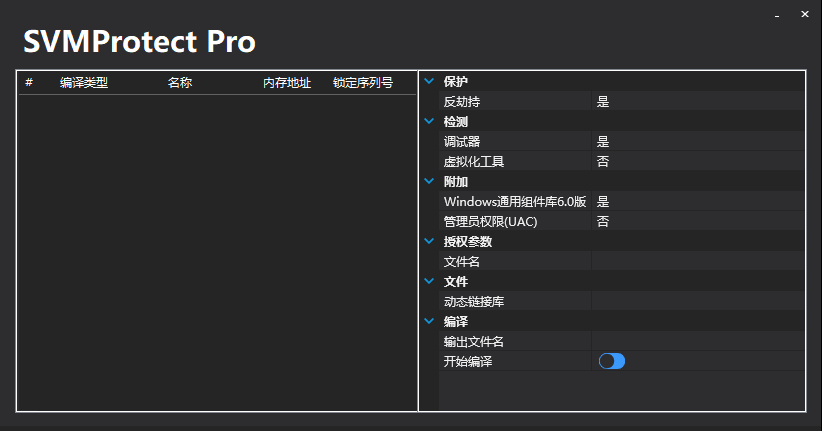Click the 输出文件名 input field
Viewport: 827px width, 431px height.
(x=698, y=341)
